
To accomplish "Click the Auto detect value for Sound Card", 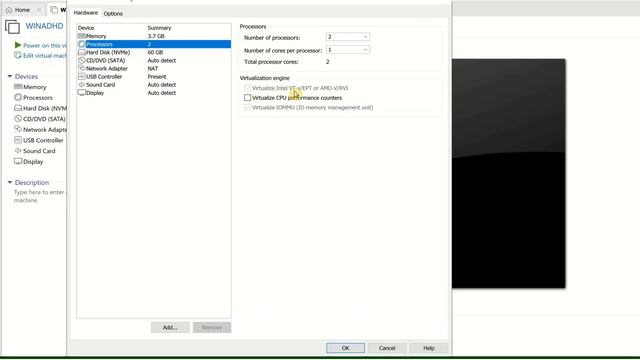I will coord(162,84).
